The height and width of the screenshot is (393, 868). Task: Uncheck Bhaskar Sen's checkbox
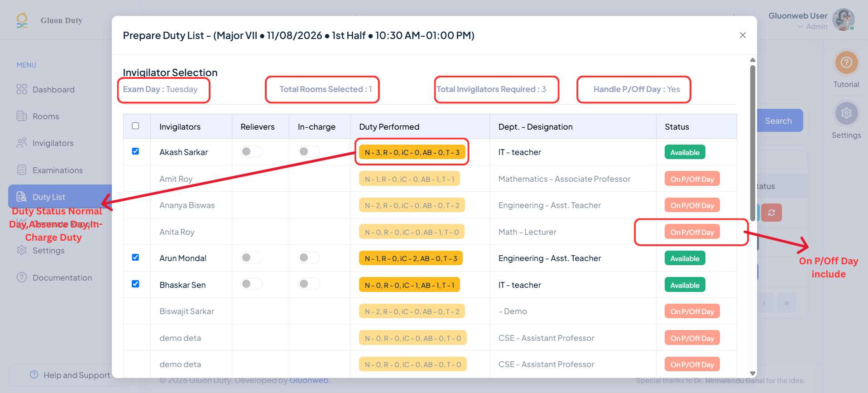coord(135,284)
